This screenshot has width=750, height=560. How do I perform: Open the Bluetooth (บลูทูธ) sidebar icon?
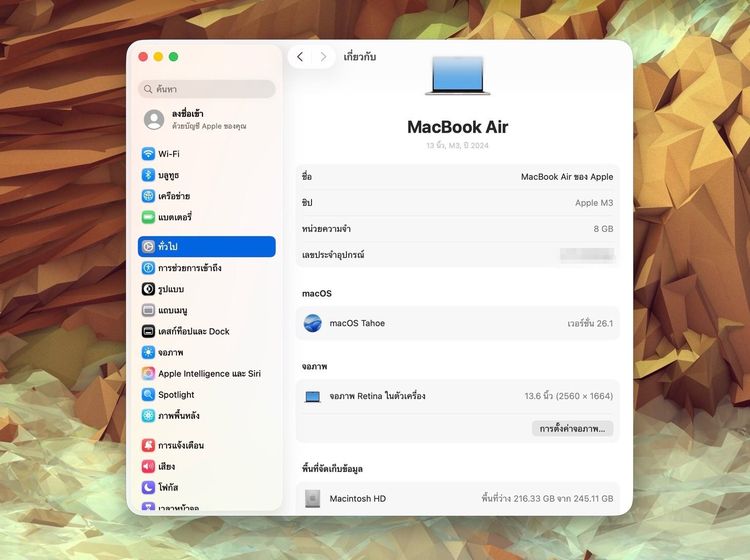coord(148,175)
